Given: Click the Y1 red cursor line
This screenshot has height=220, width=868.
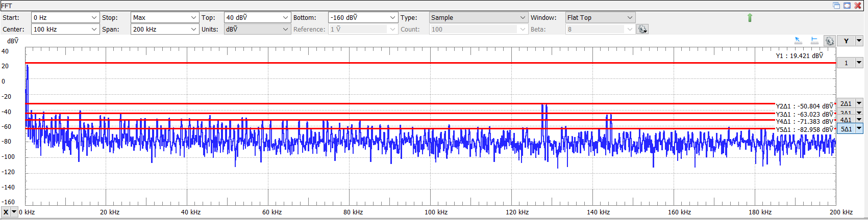Looking at the screenshot, I should click(408, 63).
